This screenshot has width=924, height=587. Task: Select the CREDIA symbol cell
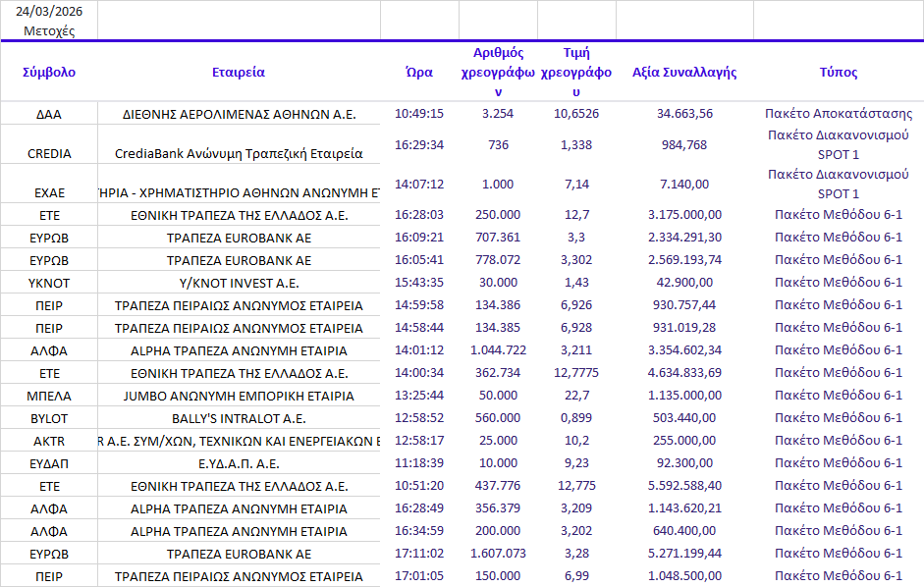(x=49, y=154)
